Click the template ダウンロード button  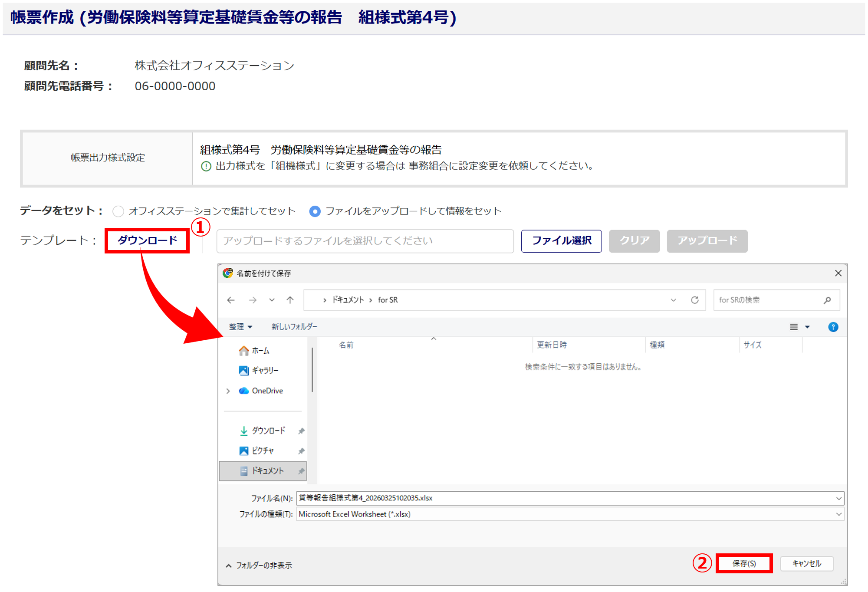147,240
